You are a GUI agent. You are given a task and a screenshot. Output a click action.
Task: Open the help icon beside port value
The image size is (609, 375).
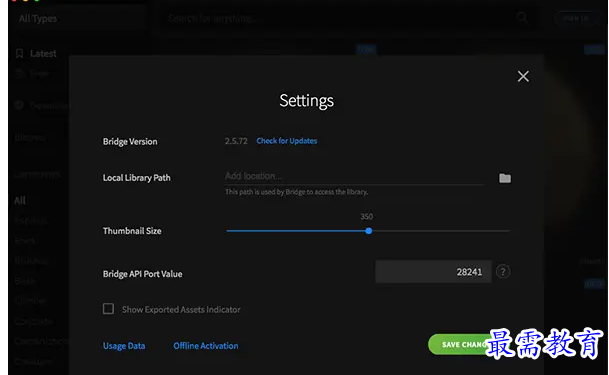pyautogui.click(x=503, y=271)
